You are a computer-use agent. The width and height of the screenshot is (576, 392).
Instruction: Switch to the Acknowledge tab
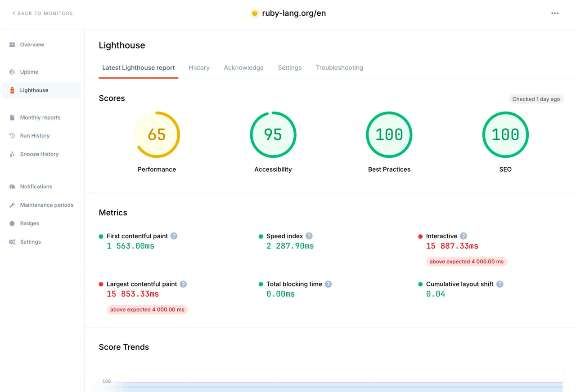pyautogui.click(x=243, y=68)
